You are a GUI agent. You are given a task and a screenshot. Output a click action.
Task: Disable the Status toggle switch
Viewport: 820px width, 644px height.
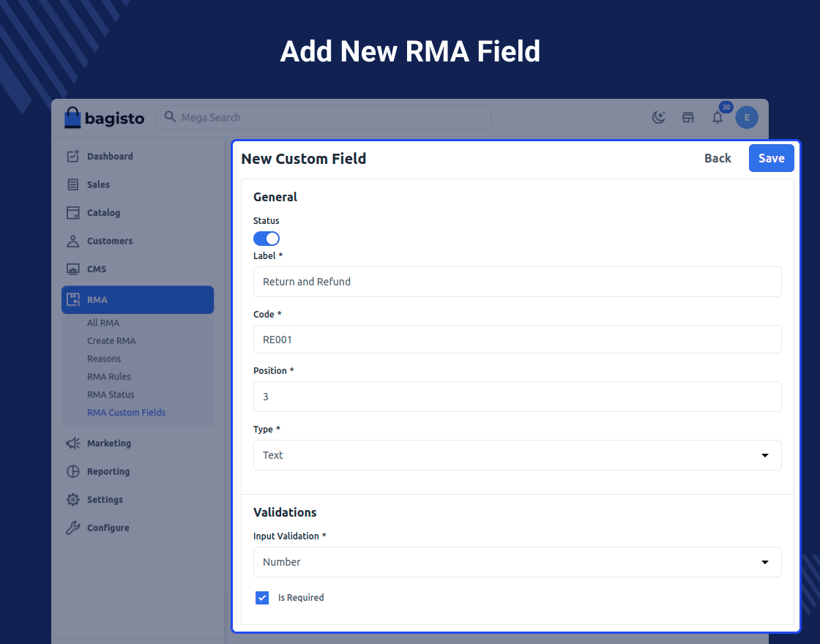266,239
